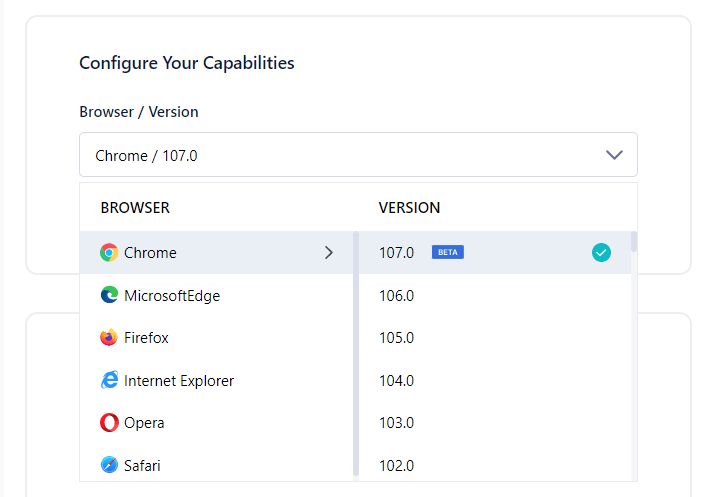The image size is (708, 497).
Task: Click the Internet Explorer logo icon
Action: [109, 380]
